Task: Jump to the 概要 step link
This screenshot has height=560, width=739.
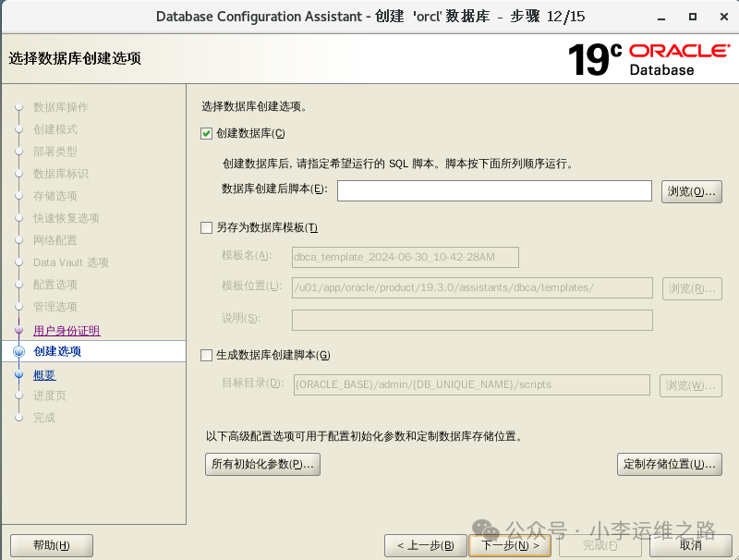Action: point(44,375)
